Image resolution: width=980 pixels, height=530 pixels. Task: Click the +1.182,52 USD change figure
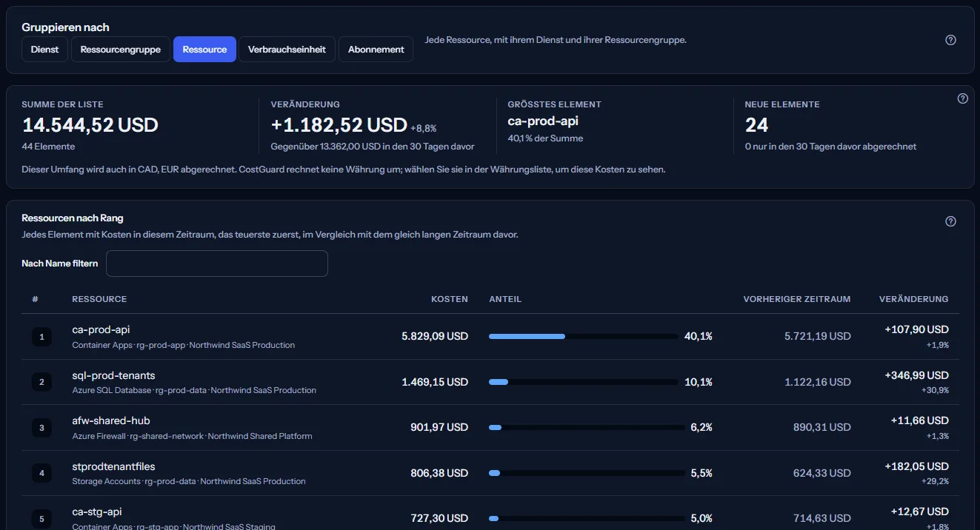(339, 124)
